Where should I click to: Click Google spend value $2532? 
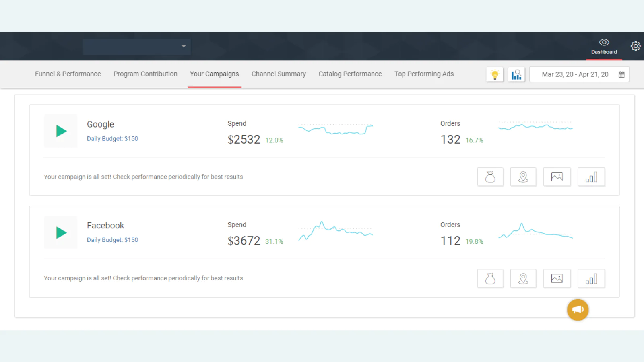coord(244,140)
